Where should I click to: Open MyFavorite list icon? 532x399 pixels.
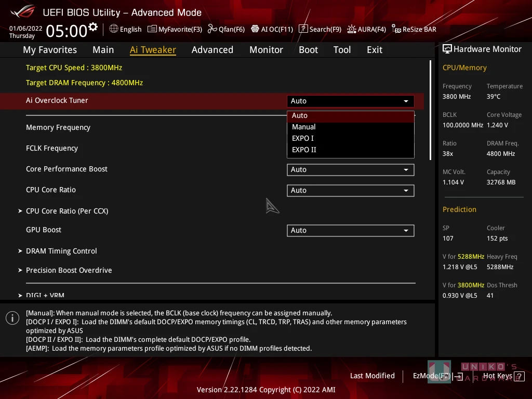tap(152, 29)
